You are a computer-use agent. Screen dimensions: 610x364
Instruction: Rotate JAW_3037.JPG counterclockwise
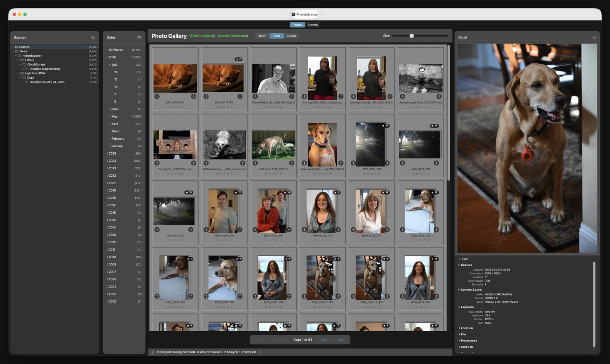157,230
